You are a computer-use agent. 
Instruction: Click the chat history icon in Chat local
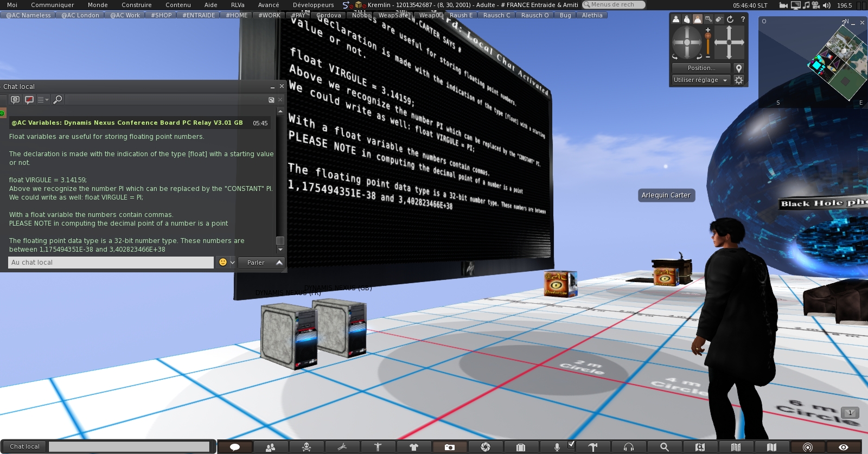point(15,100)
